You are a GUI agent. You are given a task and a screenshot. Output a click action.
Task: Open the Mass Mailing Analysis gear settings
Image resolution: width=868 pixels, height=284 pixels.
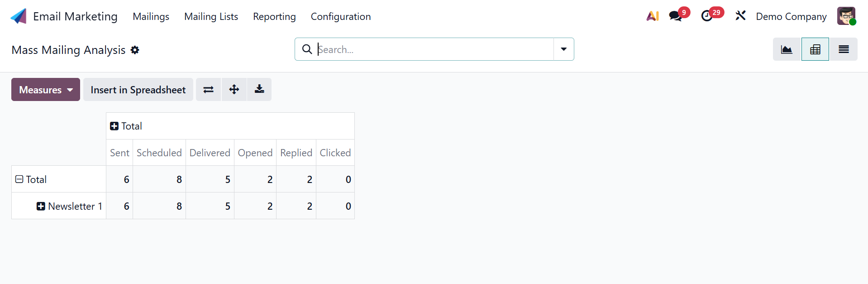pos(135,50)
